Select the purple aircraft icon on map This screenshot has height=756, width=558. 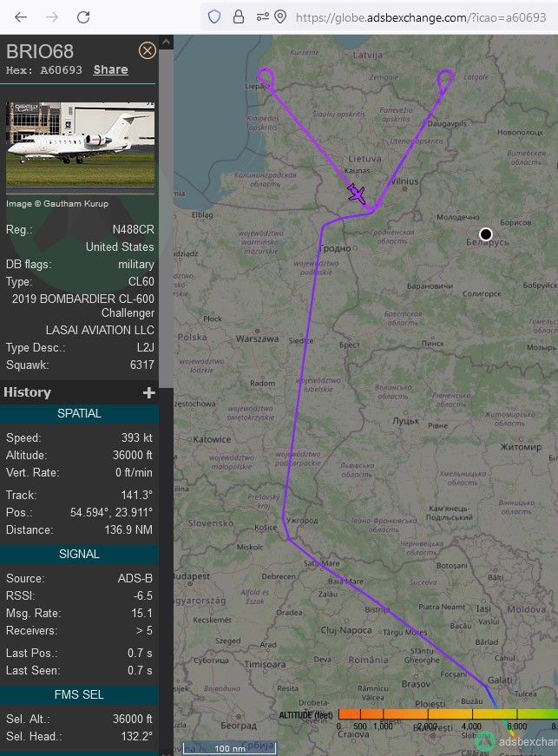tap(357, 194)
